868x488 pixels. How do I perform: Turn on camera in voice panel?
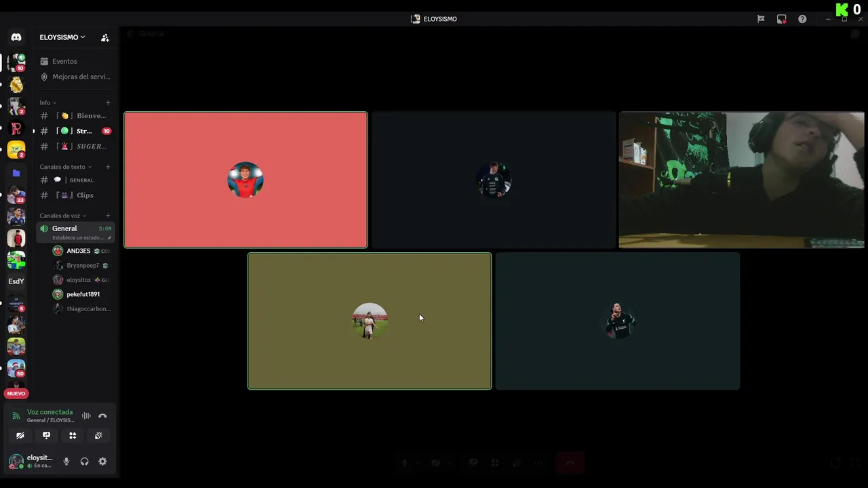pos(20,436)
